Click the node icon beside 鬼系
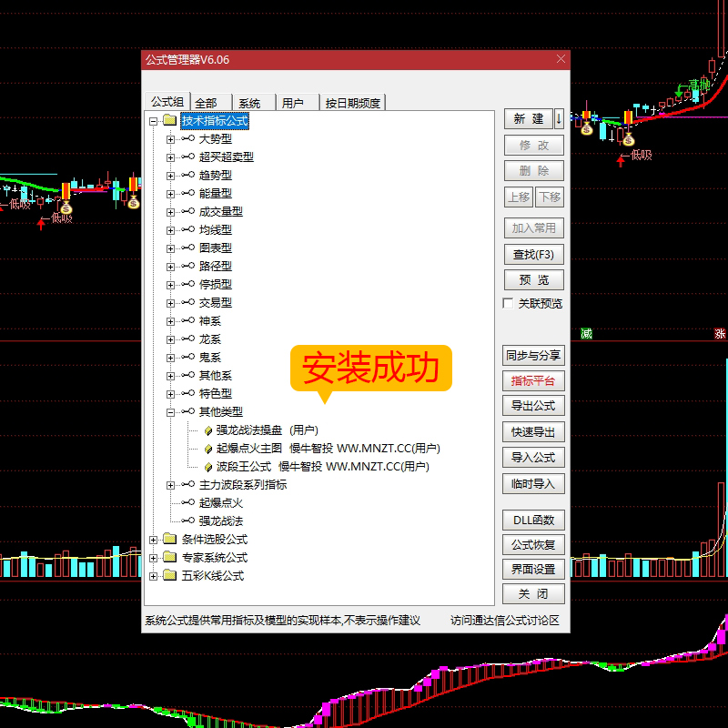This screenshot has width=728, height=728. pyautogui.click(x=188, y=357)
